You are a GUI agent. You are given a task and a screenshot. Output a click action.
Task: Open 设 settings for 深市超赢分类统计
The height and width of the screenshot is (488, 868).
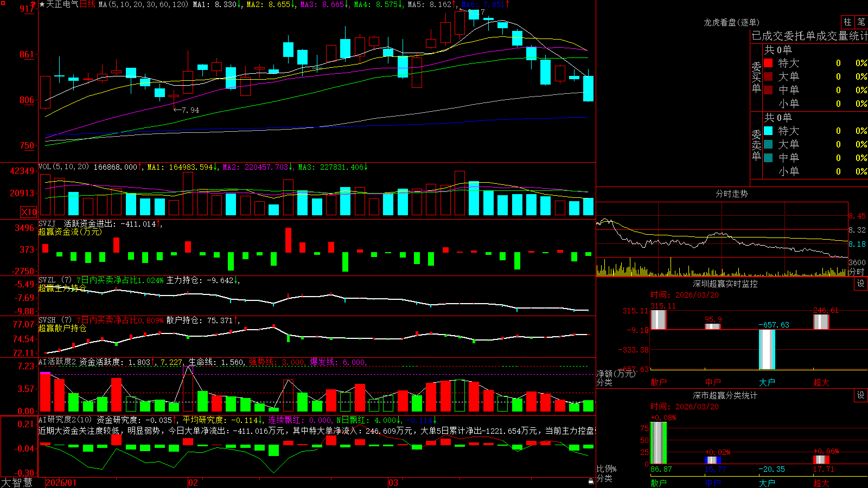click(861, 395)
